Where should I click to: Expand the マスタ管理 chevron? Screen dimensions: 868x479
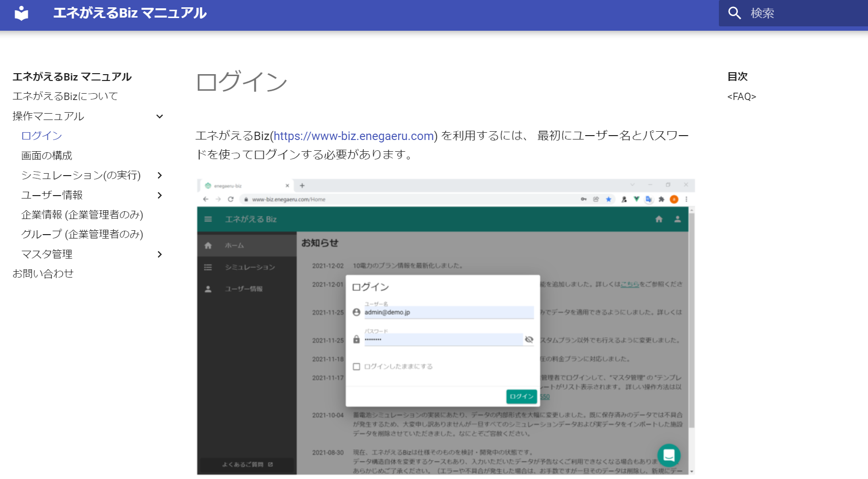159,254
